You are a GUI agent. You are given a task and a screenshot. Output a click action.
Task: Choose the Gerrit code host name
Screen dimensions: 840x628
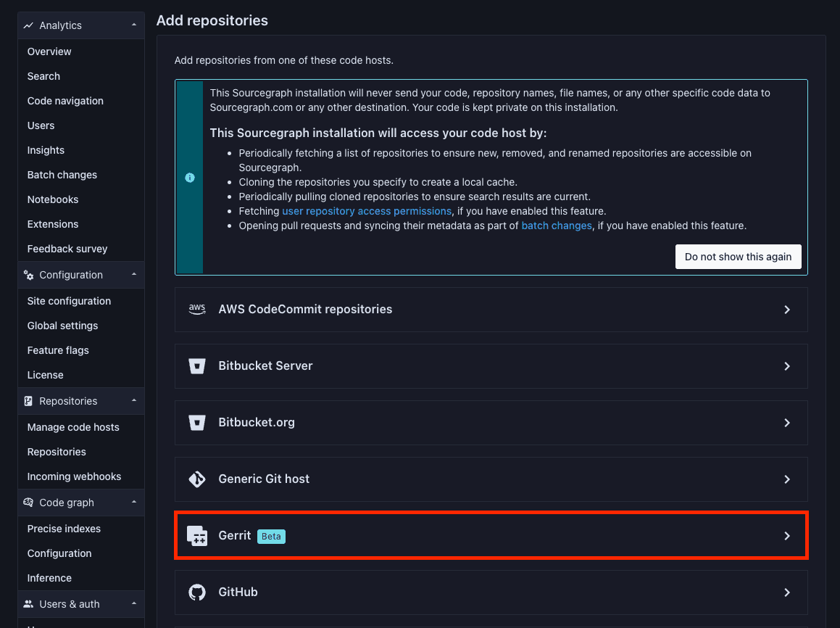[235, 535]
